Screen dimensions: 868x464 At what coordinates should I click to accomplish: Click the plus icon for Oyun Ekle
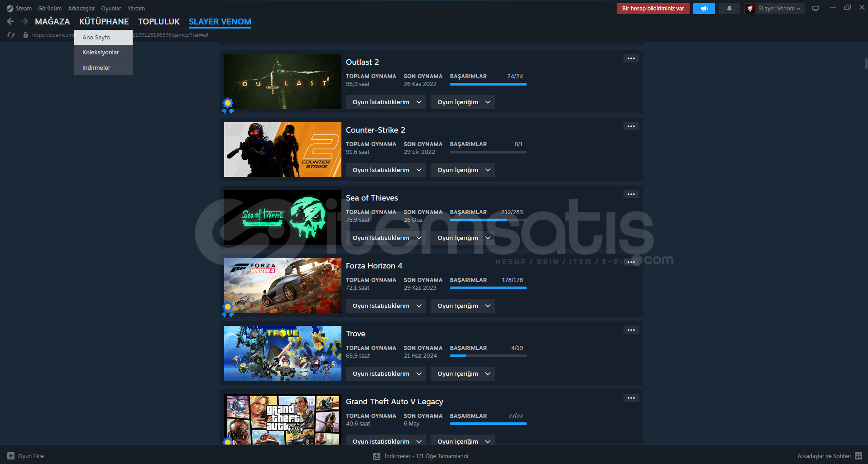tap(11, 456)
